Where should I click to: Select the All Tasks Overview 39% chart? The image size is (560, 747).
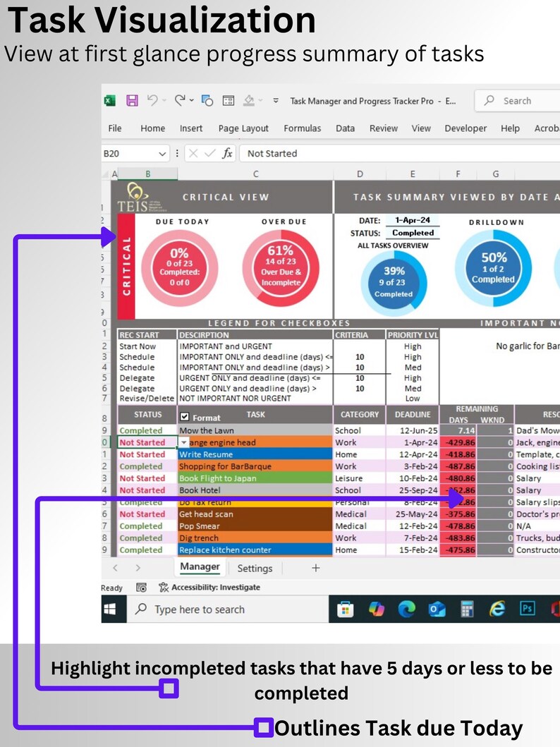click(x=394, y=283)
